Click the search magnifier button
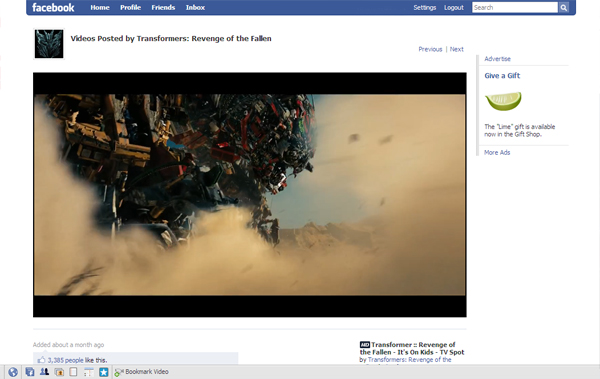Screen dimensions: 600x379 tap(564, 7)
